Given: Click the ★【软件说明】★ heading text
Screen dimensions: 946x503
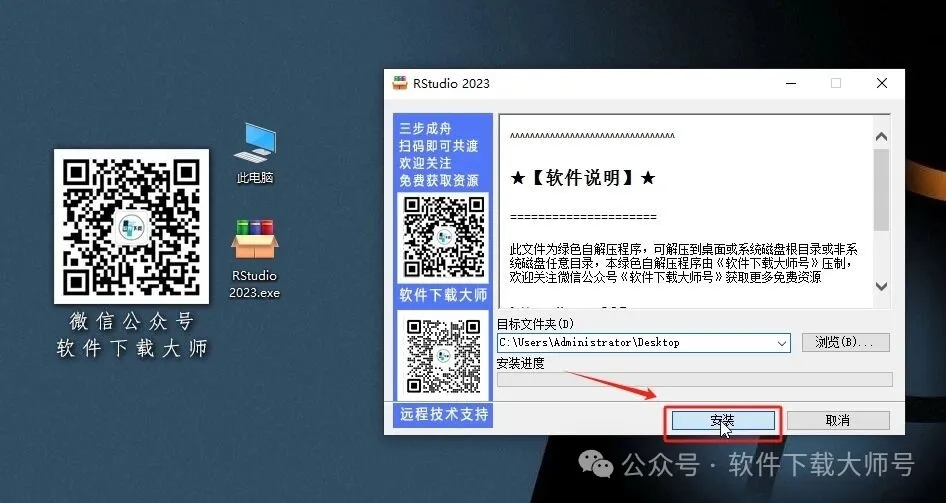Looking at the screenshot, I should pos(583,178).
